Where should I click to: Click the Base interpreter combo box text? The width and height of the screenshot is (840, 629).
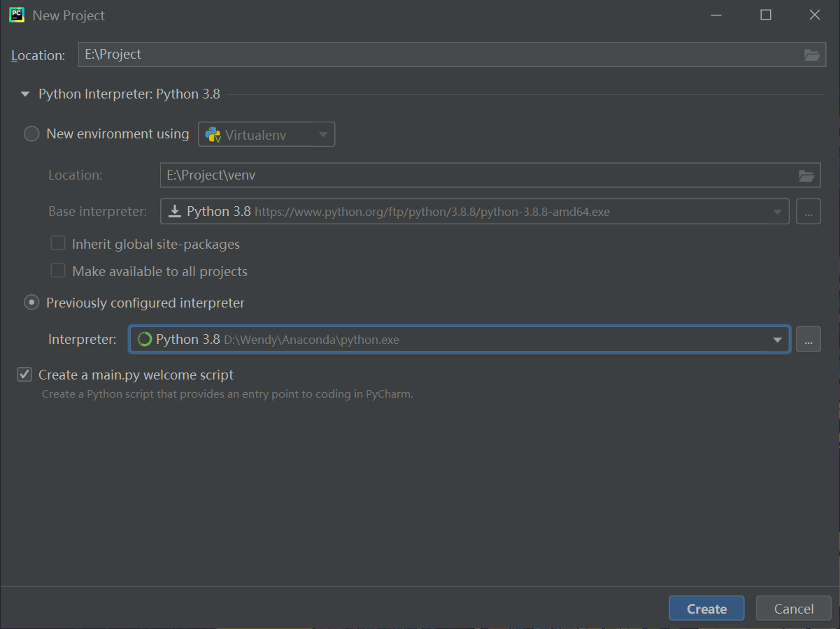475,211
